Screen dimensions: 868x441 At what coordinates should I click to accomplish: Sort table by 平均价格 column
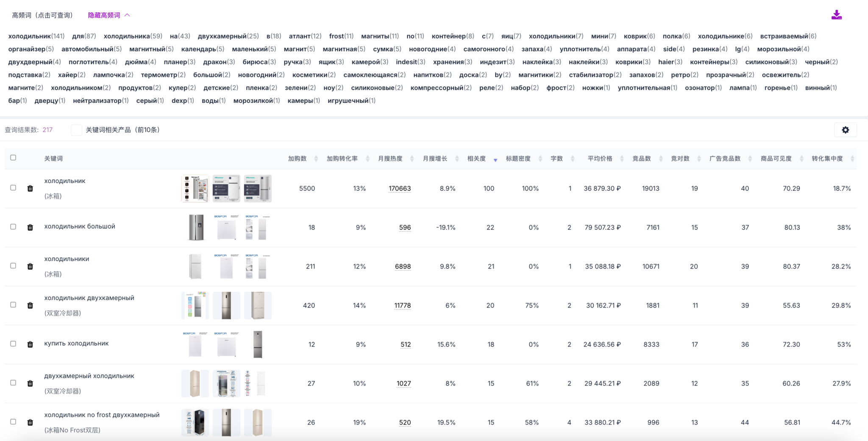coord(621,159)
